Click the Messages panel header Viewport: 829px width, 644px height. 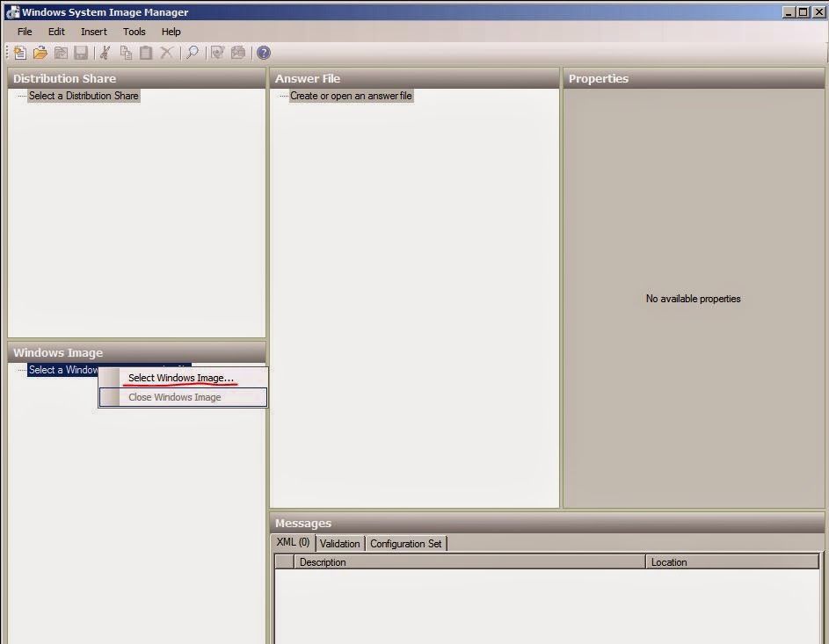click(547, 523)
